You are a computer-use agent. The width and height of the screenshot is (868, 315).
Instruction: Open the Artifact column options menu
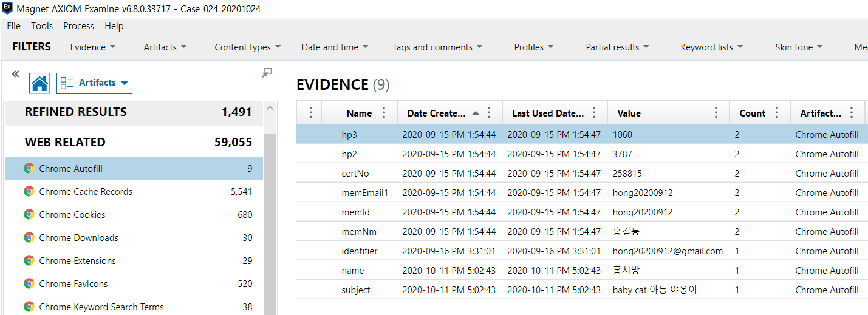pos(852,113)
